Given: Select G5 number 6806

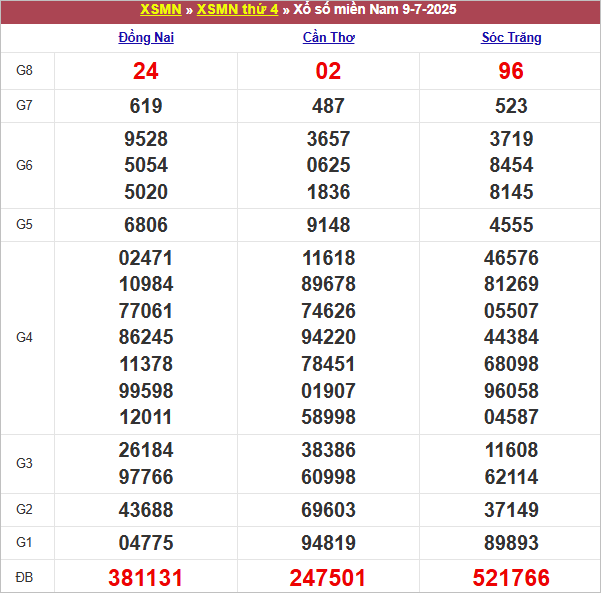Looking at the screenshot, I should click(x=146, y=225).
